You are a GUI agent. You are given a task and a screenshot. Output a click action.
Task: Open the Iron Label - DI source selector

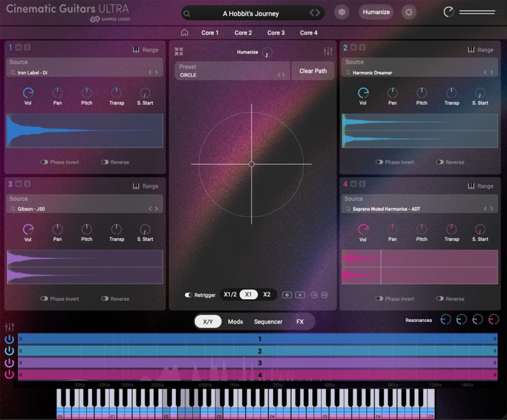85,73
